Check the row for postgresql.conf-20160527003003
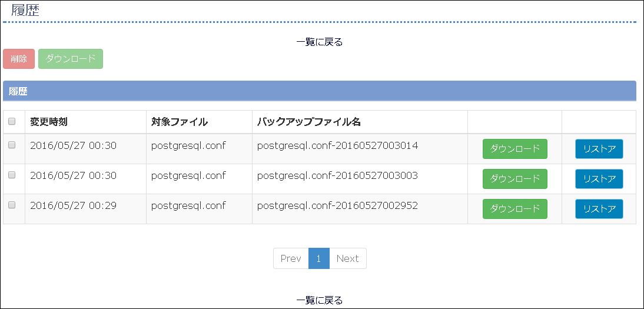 [12, 175]
